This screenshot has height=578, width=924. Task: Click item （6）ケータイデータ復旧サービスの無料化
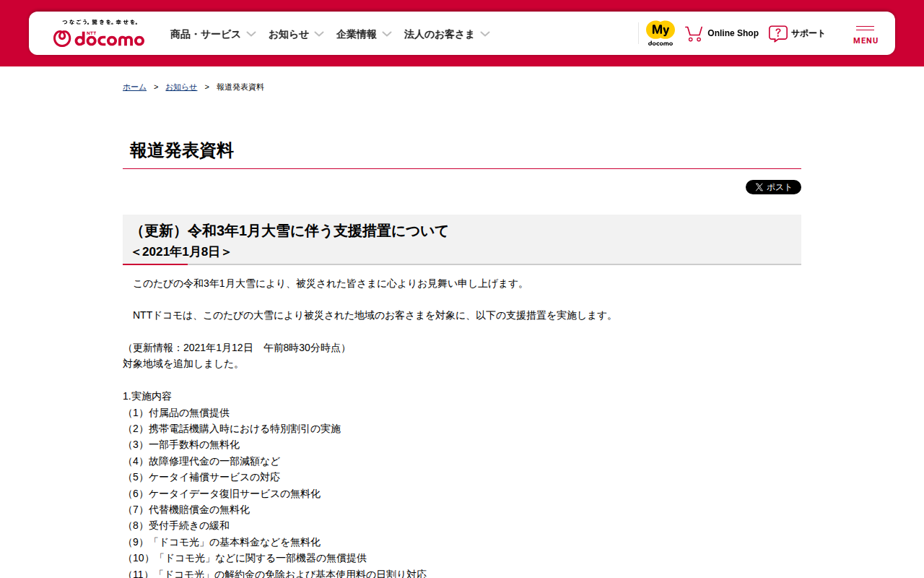pos(222,493)
